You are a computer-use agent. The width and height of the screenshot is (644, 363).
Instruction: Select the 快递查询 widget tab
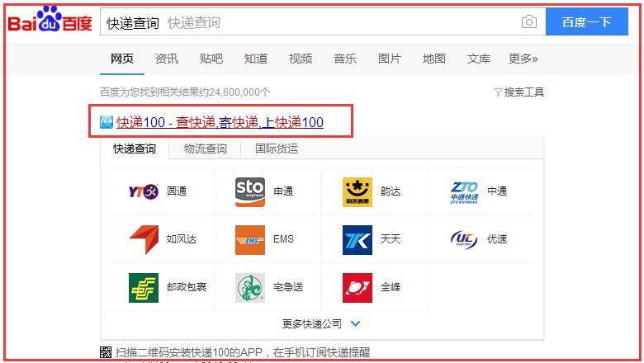click(135, 148)
